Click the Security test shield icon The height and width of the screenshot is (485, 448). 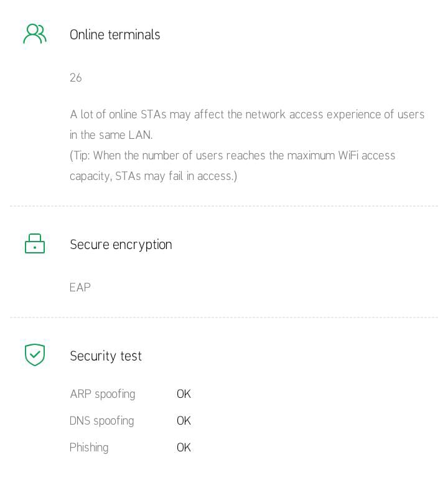point(35,355)
